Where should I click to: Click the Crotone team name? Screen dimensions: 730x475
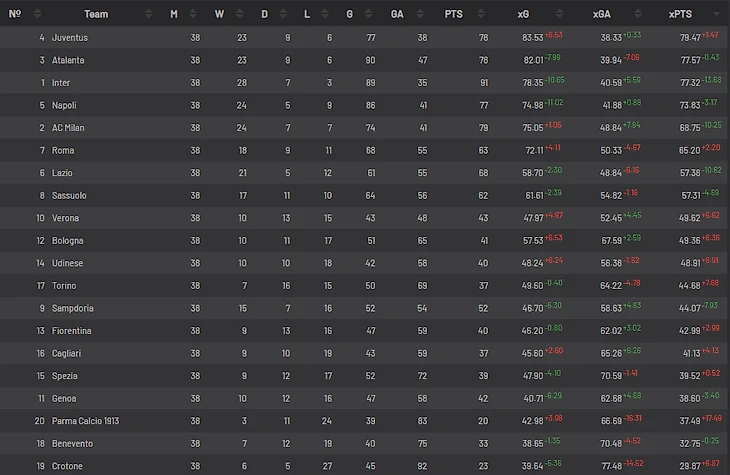(68, 466)
